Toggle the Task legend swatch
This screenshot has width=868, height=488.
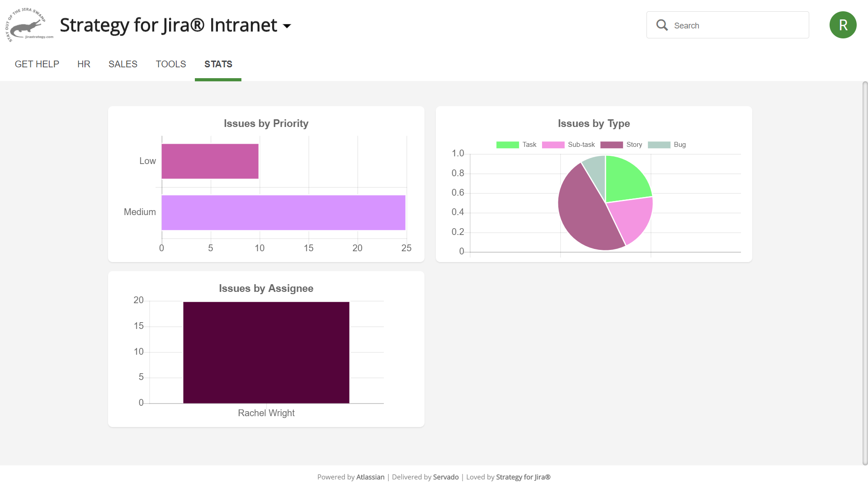click(x=508, y=145)
